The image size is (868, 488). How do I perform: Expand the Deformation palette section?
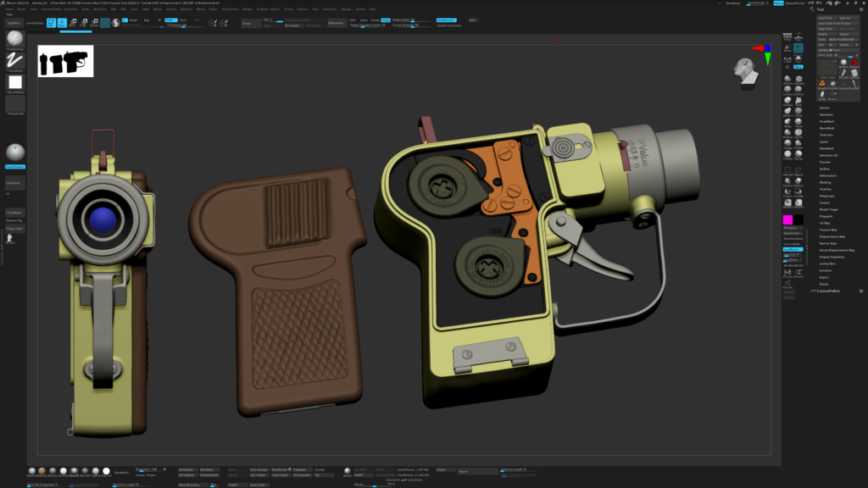click(828, 176)
